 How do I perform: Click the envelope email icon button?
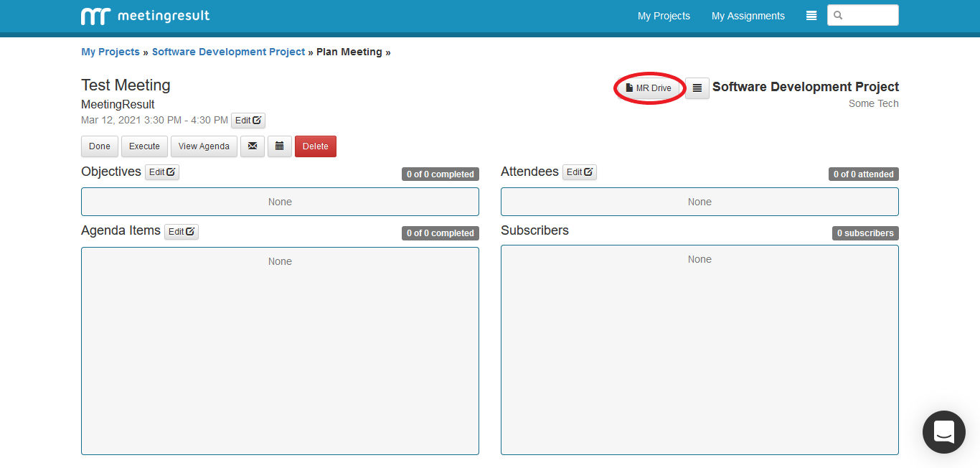253,146
